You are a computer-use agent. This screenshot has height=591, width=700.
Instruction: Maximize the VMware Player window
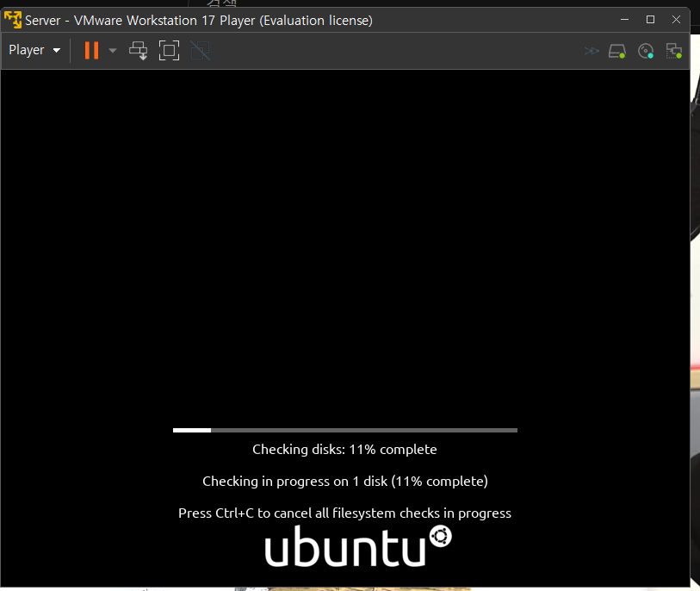click(650, 20)
